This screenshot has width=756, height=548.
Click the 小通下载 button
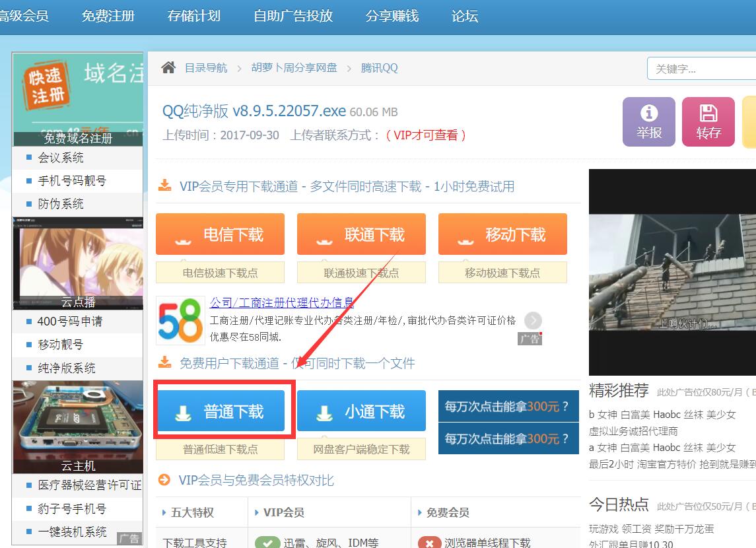point(361,411)
